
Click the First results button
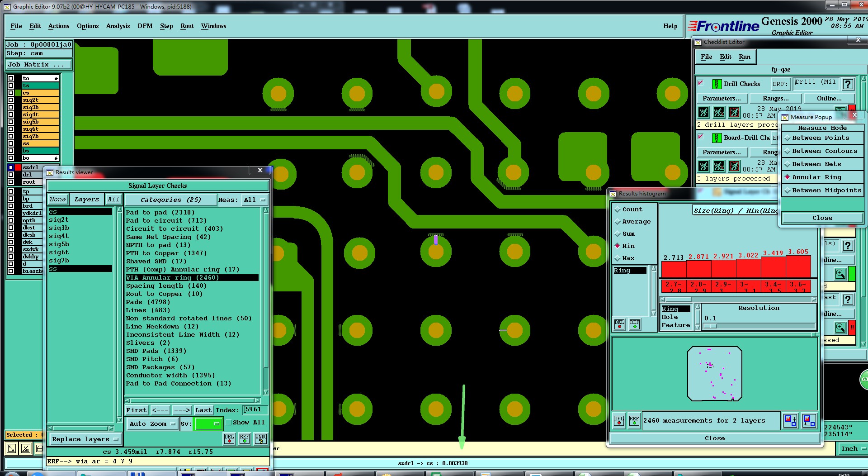pos(137,410)
